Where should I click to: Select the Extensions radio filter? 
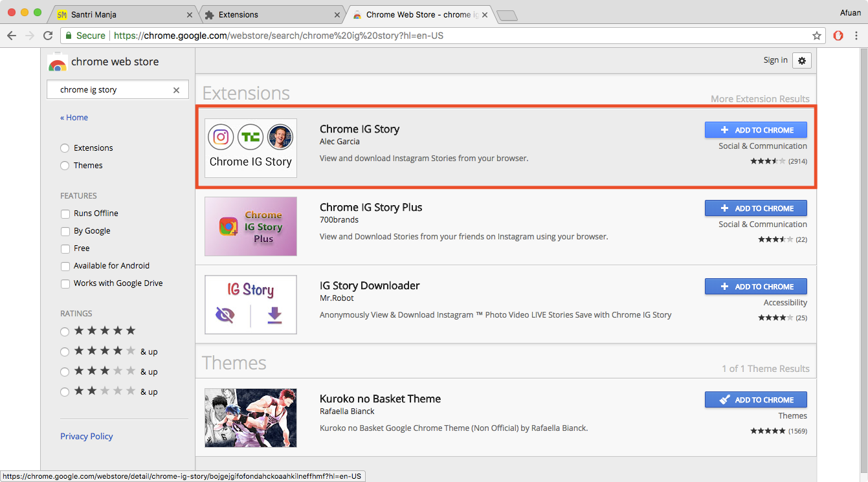[x=65, y=148]
